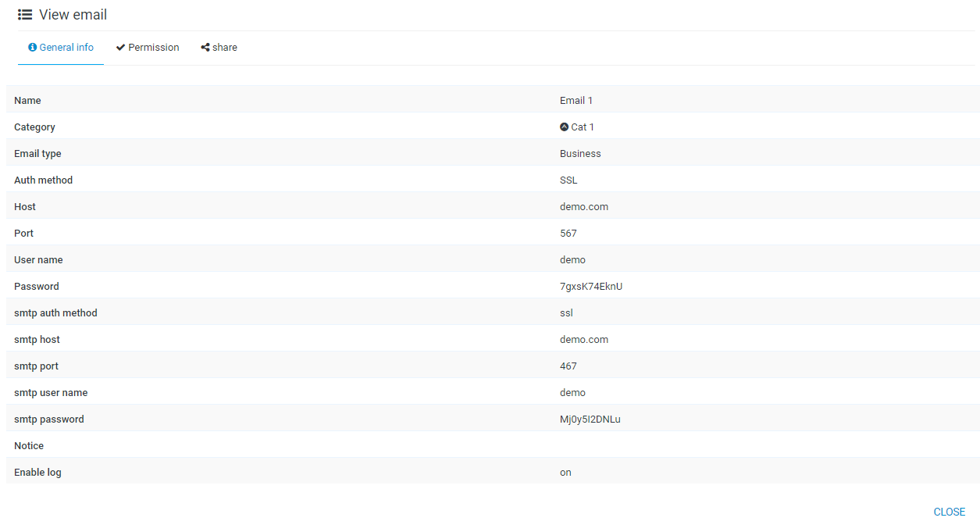
Task: Click the View email dialog title
Action: coord(73,15)
